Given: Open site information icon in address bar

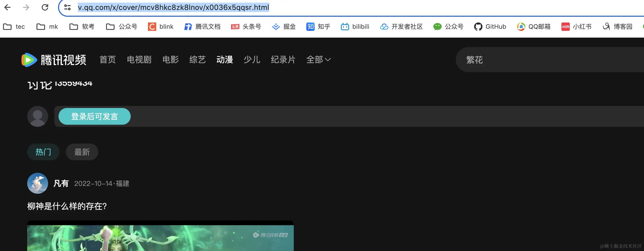Looking at the screenshot, I should click(67, 7).
